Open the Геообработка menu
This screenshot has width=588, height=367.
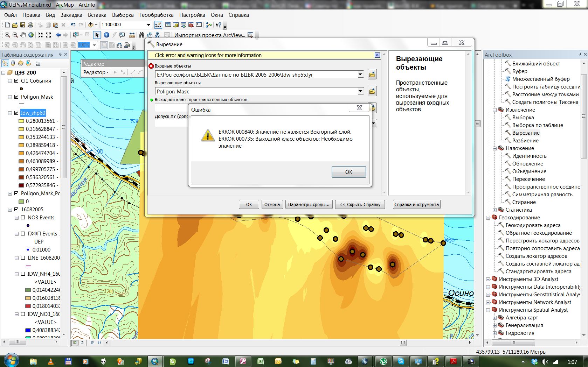coord(156,15)
